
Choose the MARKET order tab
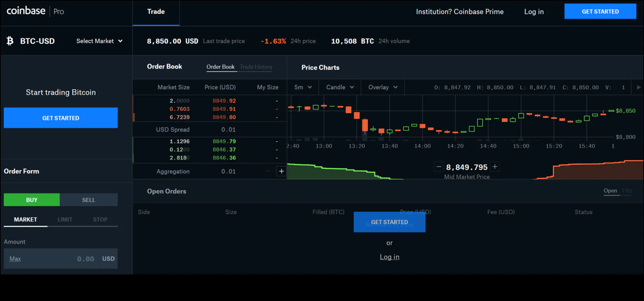point(26,219)
